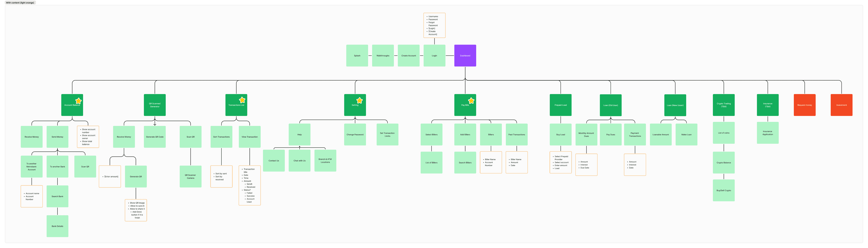Image resolution: width=868 pixels, height=248 pixels.
Task: Select the red Investment node
Action: click(841, 105)
